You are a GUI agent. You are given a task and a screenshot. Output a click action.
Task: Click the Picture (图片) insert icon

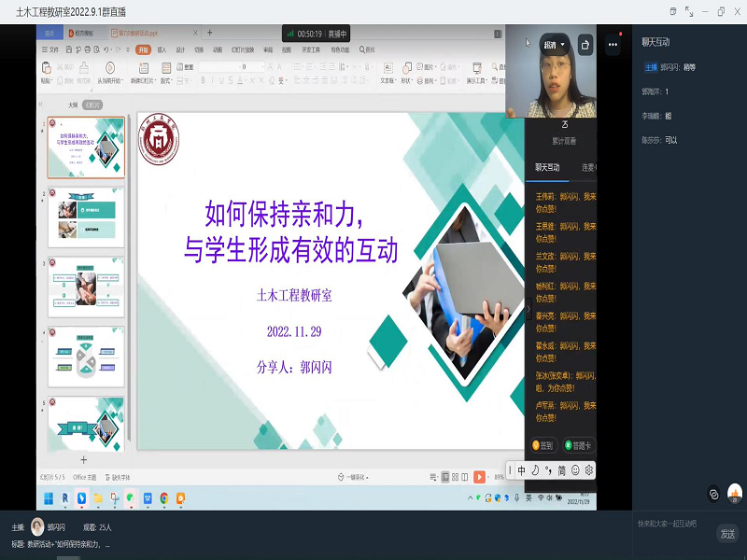[x=420, y=66]
